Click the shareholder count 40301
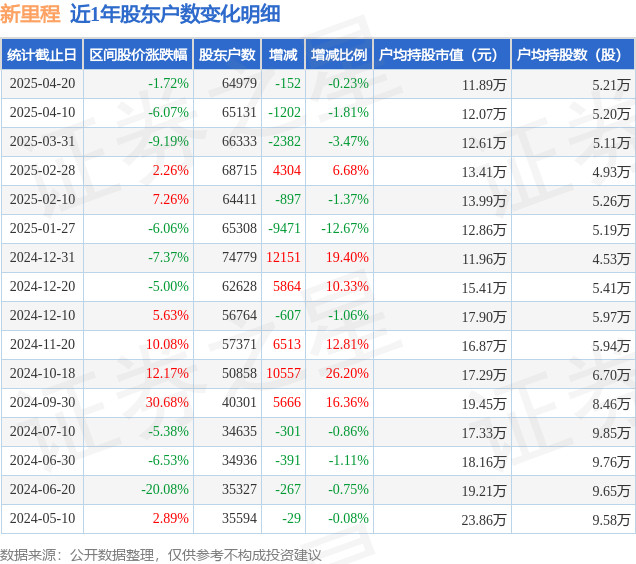Viewport: 636px width, 564px height. click(239, 403)
